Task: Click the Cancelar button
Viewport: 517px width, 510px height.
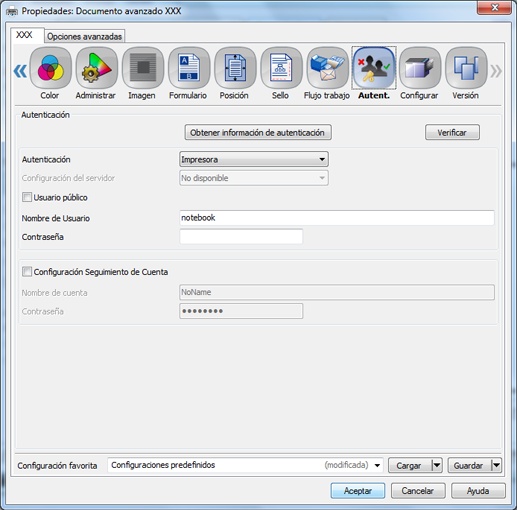Action: (418, 491)
